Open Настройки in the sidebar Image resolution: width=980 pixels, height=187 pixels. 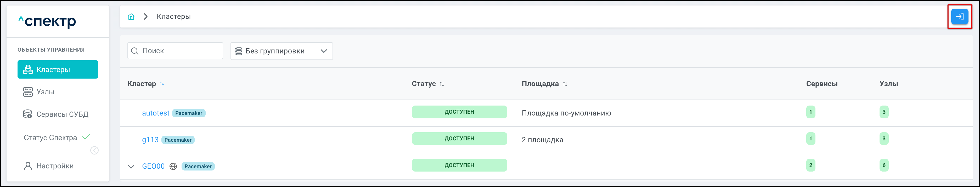(x=55, y=166)
